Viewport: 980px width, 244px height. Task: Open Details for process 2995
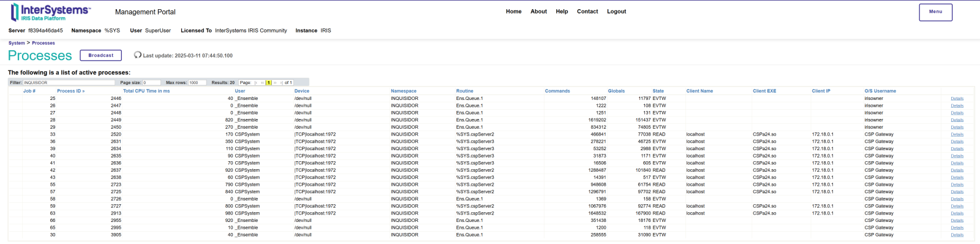957,227
